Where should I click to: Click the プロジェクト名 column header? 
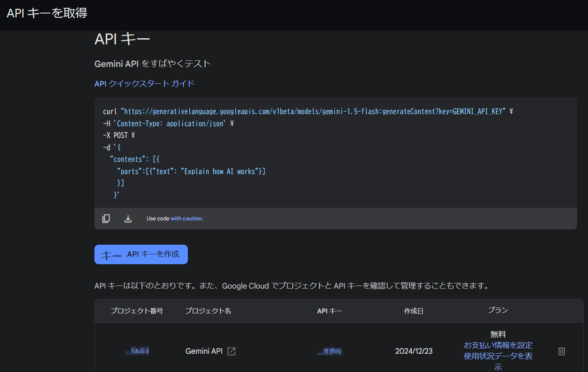pyautogui.click(x=208, y=311)
